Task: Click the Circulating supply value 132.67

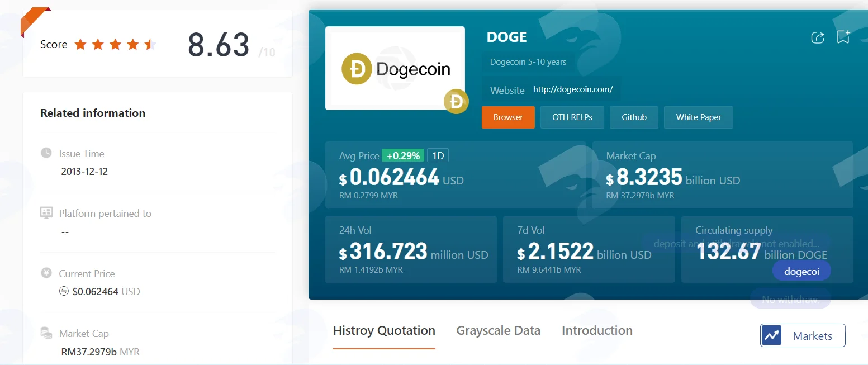Action: [x=729, y=252]
